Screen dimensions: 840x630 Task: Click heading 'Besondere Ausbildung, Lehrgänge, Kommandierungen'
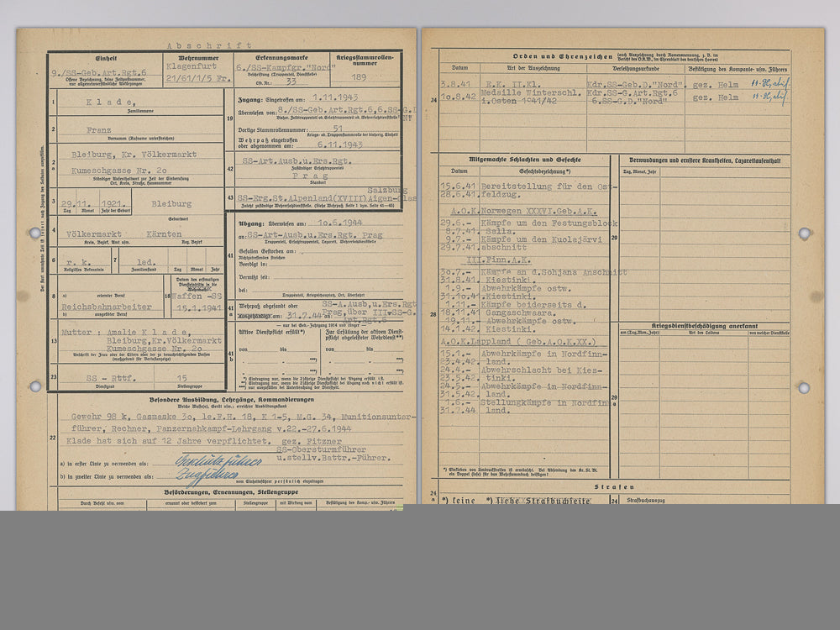[x=232, y=400]
